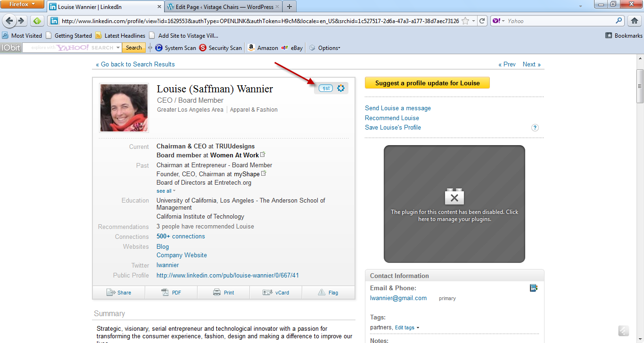The width and height of the screenshot is (644, 343).
Task: Bookmark this page with the star icon
Action: [x=465, y=21]
